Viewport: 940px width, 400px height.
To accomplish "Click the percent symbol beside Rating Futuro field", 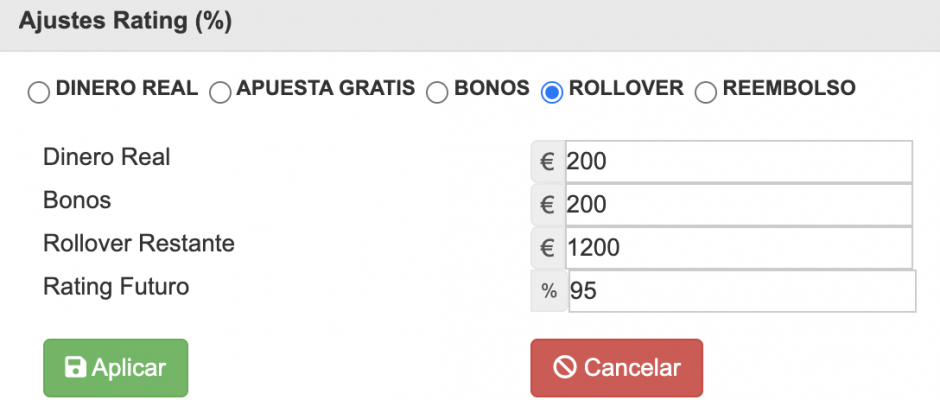I will point(548,291).
